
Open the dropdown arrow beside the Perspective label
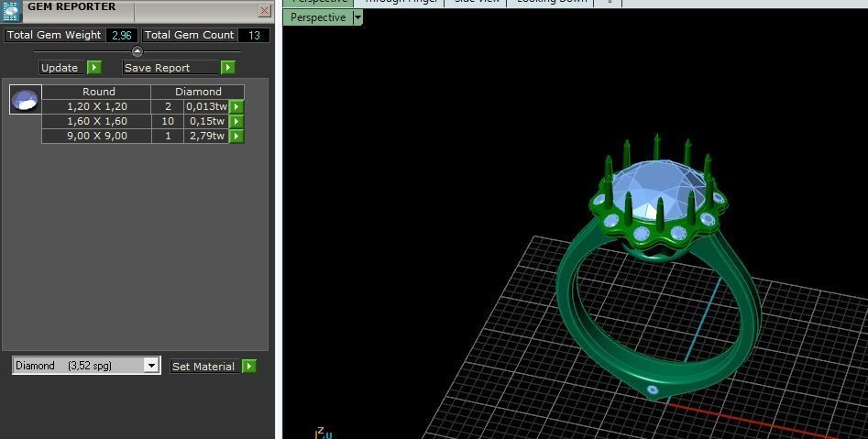[357, 17]
